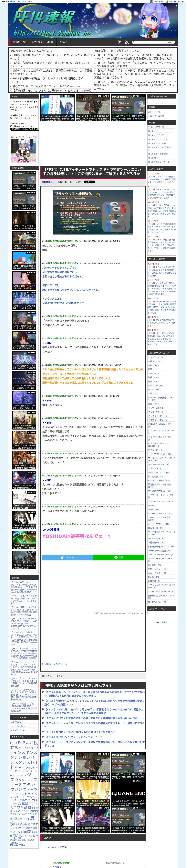
Task: Open 記事タイトル募集 menu item
Action: [43, 42]
